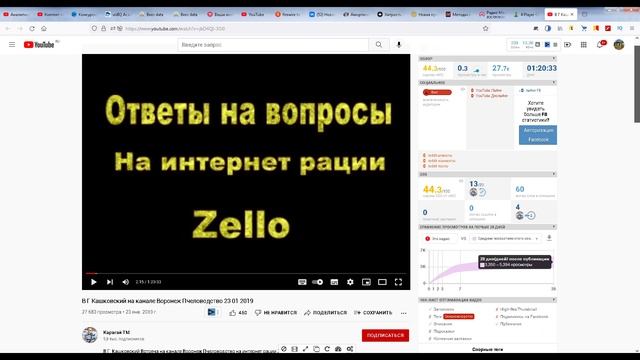
Task: Switch to the vidIQ browser tab
Action: [118, 14]
